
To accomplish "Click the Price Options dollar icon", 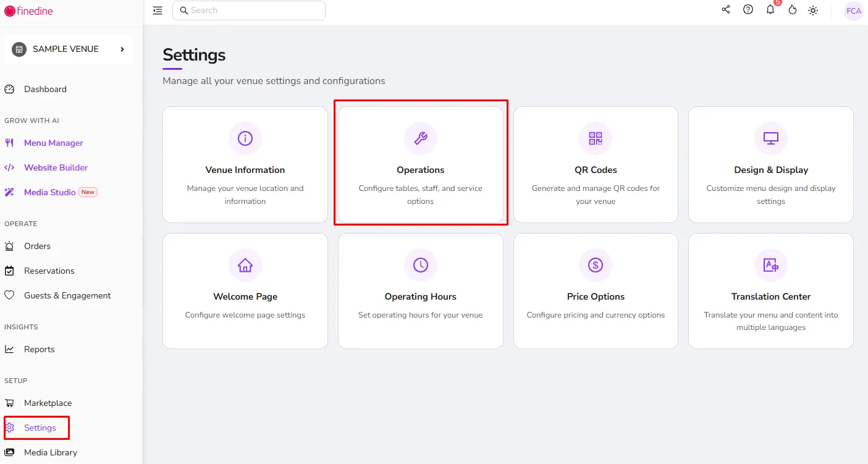I will point(596,265).
